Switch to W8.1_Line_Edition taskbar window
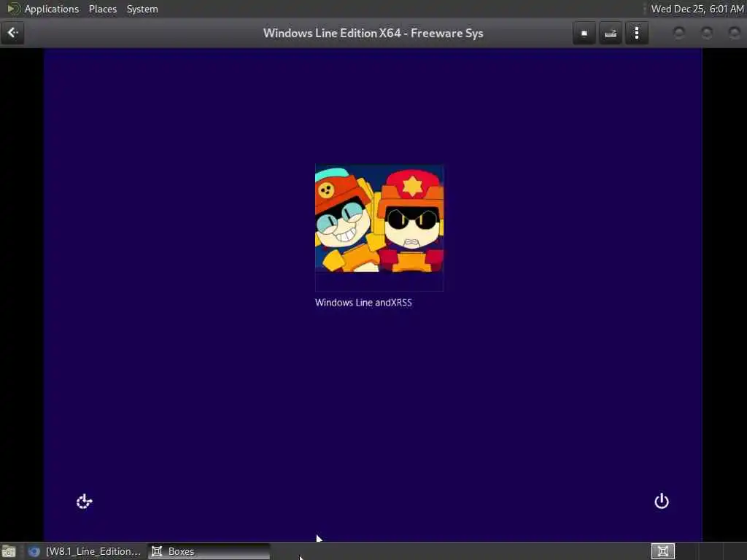 pyautogui.click(x=86, y=551)
